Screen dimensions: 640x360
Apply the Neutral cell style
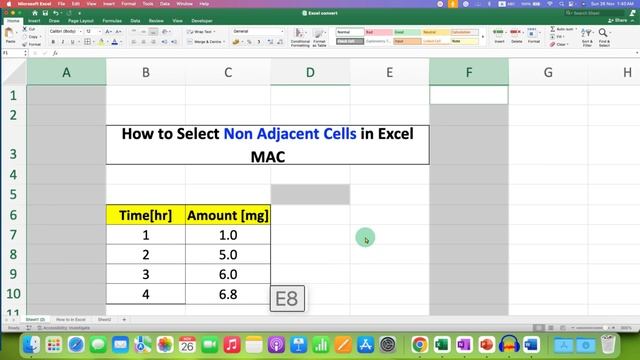(x=436, y=32)
